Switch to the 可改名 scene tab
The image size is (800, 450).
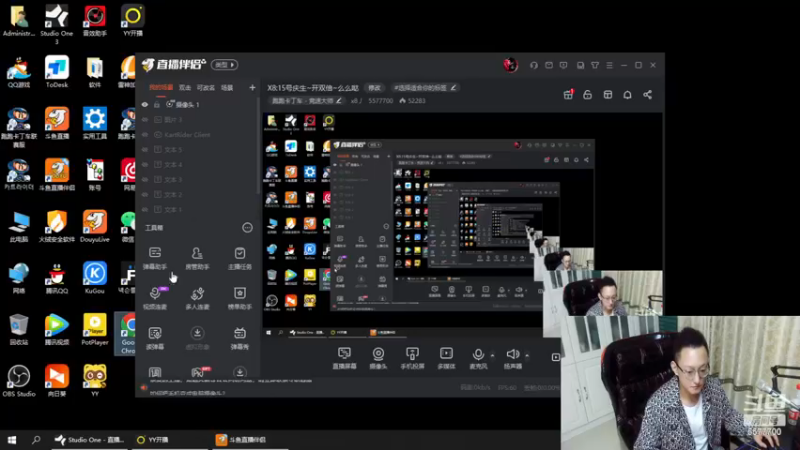pos(206,88)
